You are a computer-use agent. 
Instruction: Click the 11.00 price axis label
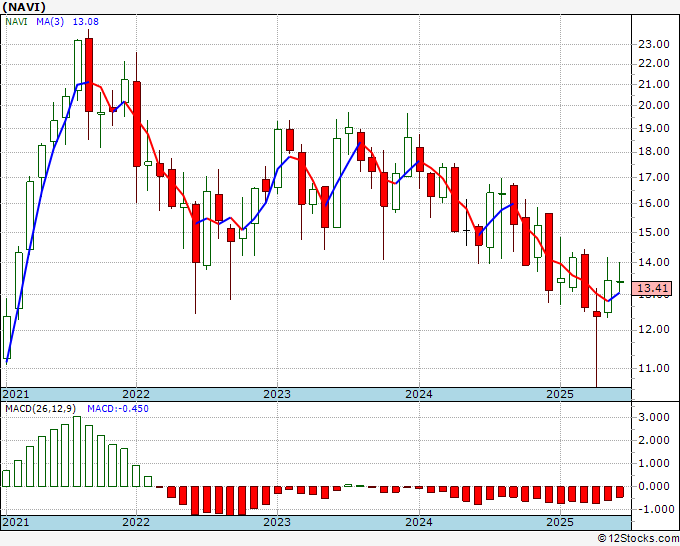tap(654, 369)
